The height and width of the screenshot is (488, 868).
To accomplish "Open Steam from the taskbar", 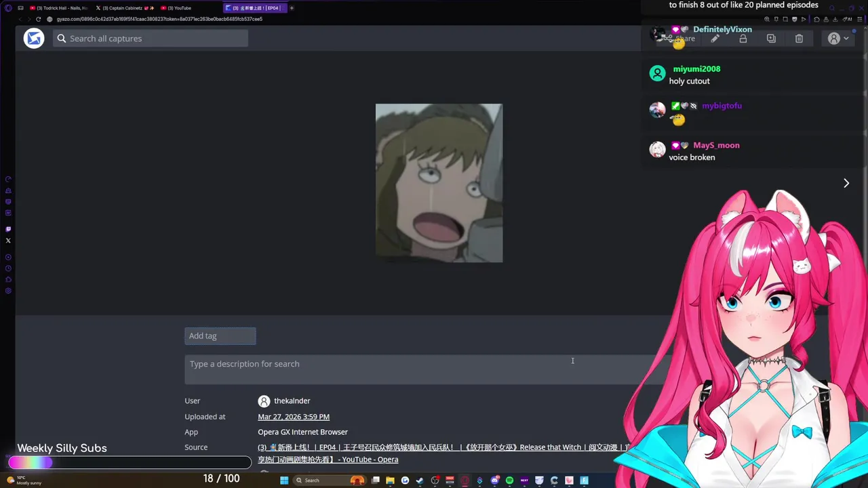I will [420, 481].
